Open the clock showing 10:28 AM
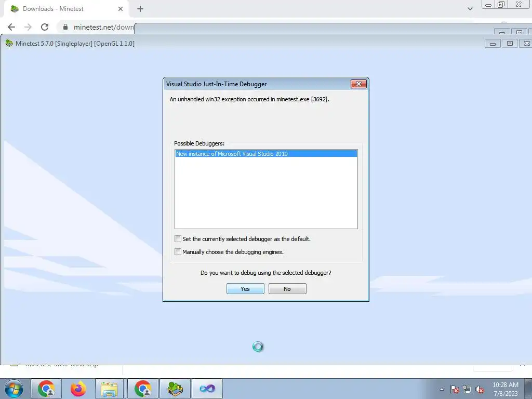Screen dimensions: 532x399 (506, 389)
